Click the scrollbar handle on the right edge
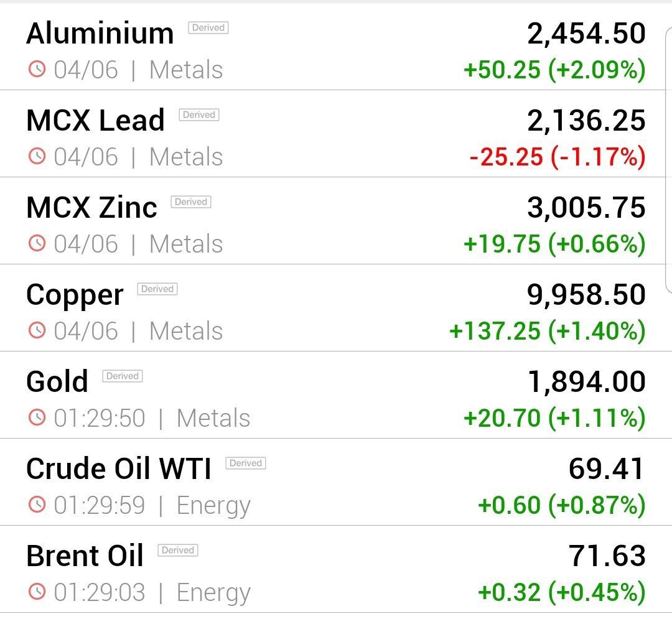 668,161
